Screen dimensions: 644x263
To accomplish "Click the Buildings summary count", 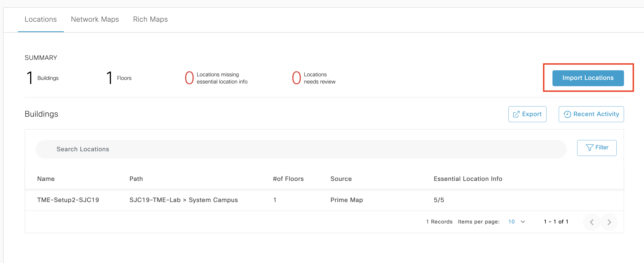I will pyautogui.click(x=30, y=78).
